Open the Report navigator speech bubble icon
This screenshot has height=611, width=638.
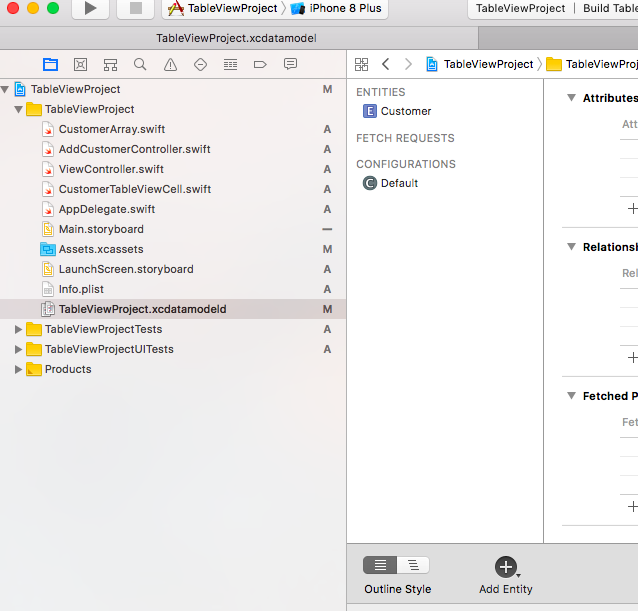[290, 64]
